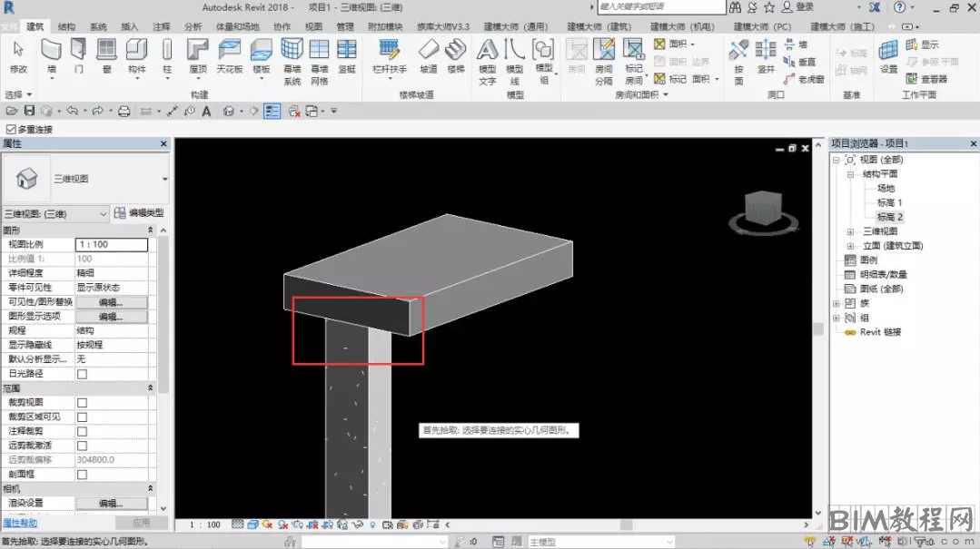The image size is (980, 549).
Task: Select the 墙 (Wall) tool
Action: click(x=51, y=56)
